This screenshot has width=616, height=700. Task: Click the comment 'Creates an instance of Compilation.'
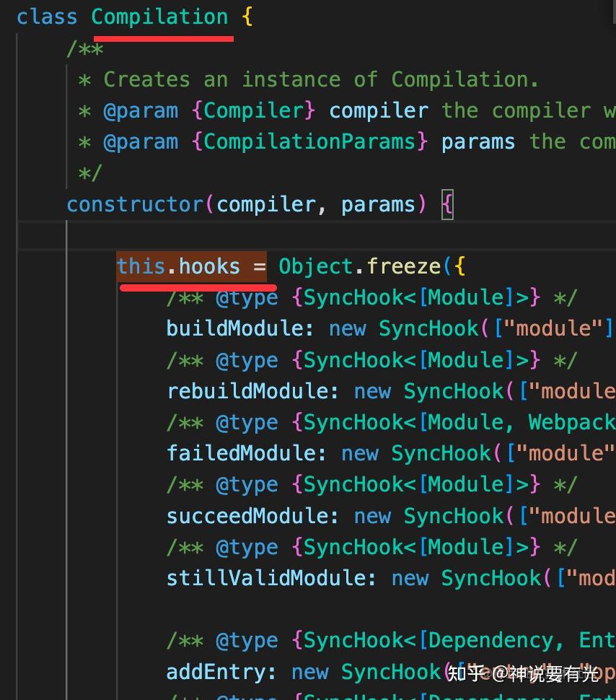(x=320, y=80)
